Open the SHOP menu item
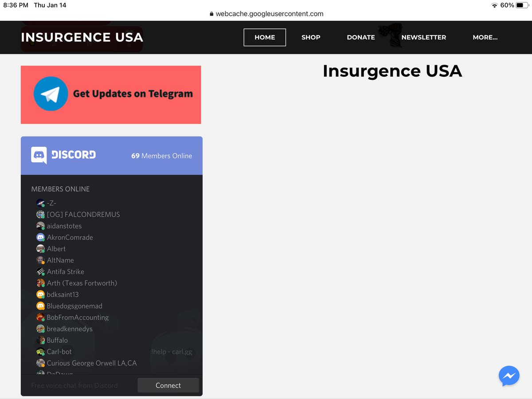This screenshot has width=532, height=399. point(311,37)
